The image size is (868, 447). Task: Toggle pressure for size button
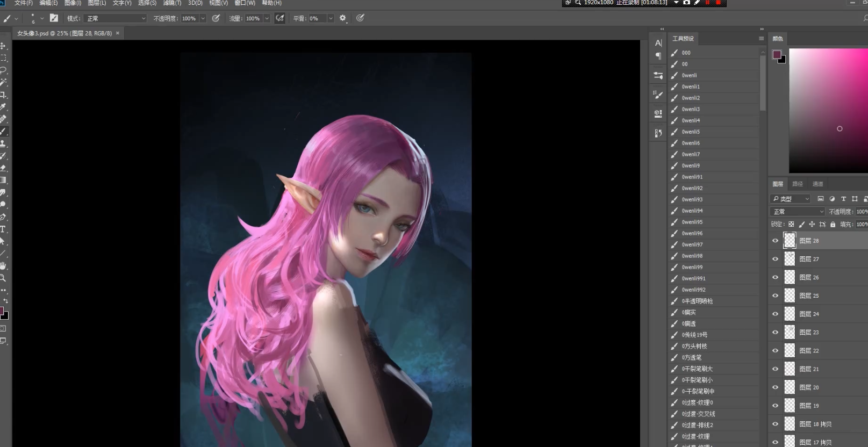click(x=360, y=18)
